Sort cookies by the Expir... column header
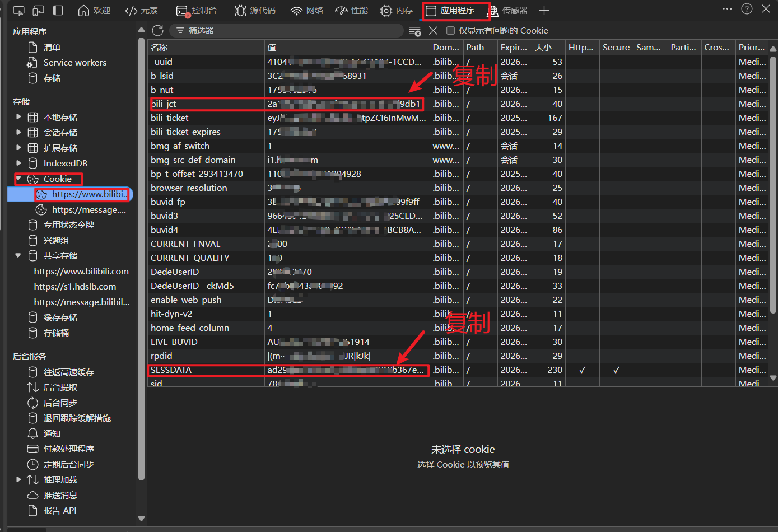 (514, 48)
